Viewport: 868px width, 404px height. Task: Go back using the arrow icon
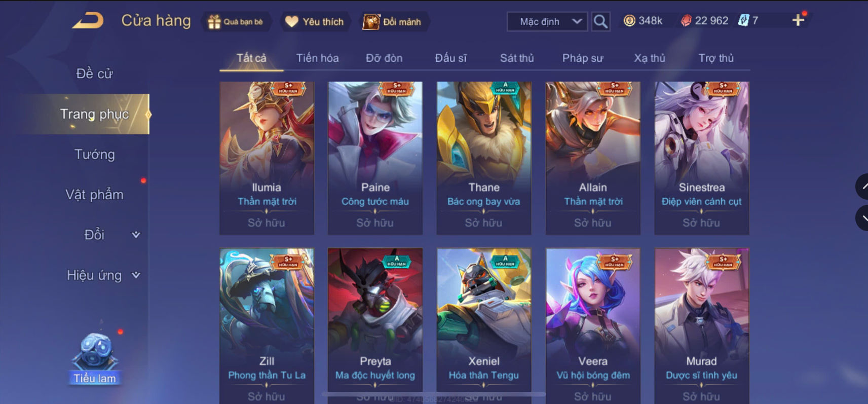point(88,21)
